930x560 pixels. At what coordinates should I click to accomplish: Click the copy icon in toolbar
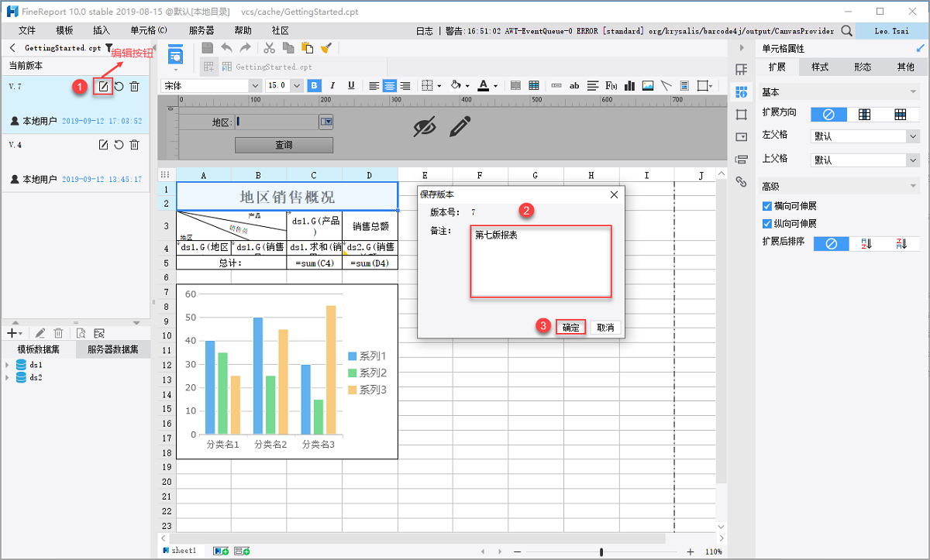click(x=288, y=48)
